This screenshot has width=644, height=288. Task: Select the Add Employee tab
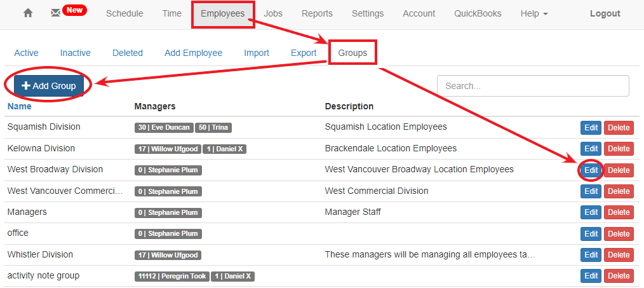[193, 53]
